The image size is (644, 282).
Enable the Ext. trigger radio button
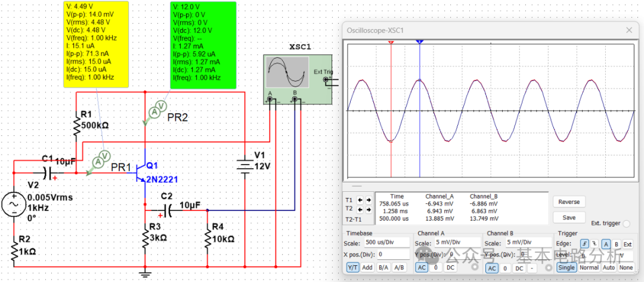tap(626, 224)
